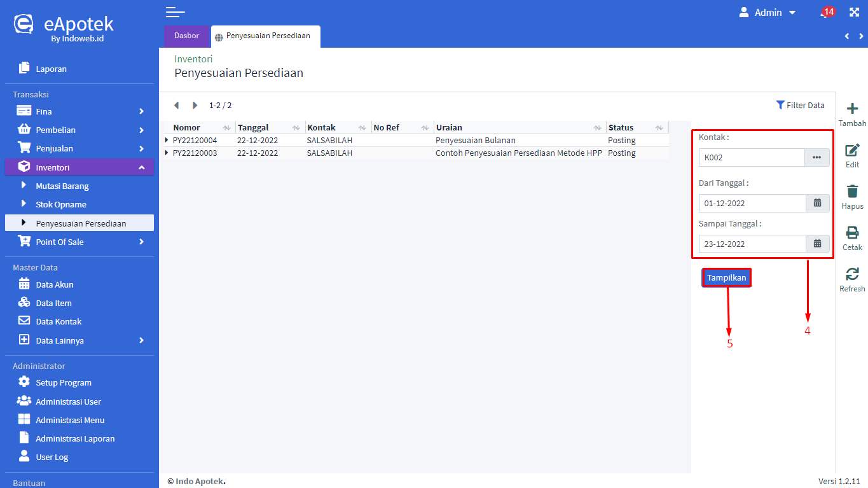
Task: Click the Tambah plus icon
Action: (x=852, y=109)
